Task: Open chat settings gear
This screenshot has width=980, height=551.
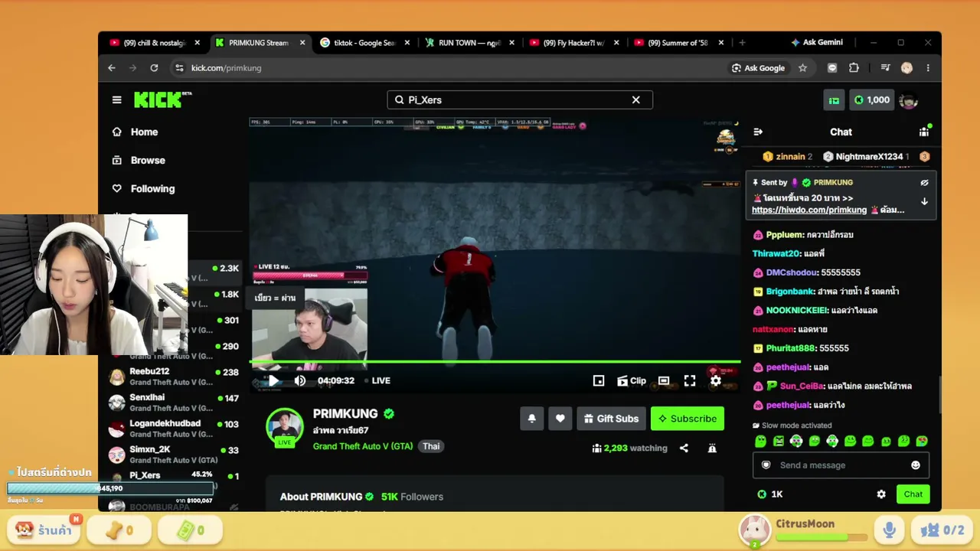Action: [881, 494]
